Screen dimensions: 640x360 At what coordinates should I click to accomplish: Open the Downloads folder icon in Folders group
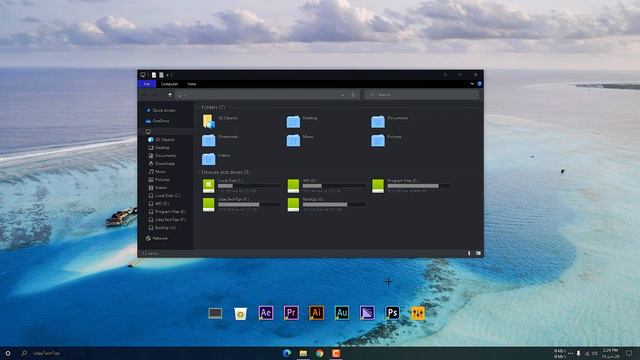point(209,140)
